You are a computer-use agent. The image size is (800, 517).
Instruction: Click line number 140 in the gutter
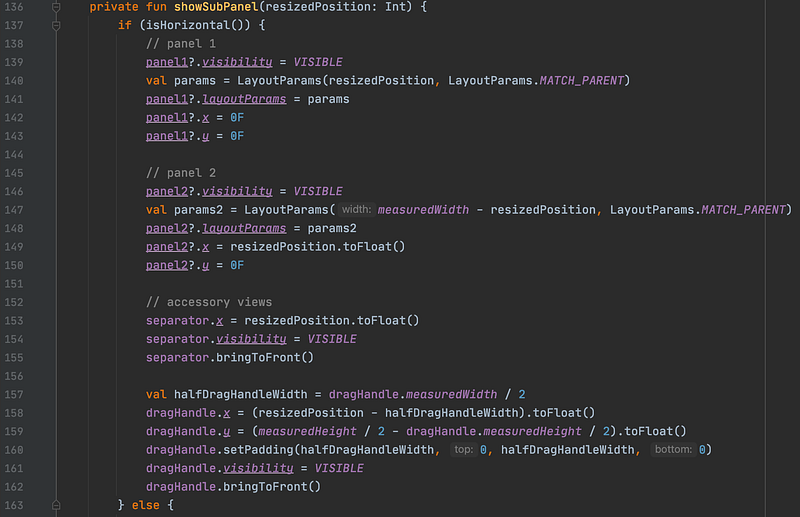click(14, 81)
